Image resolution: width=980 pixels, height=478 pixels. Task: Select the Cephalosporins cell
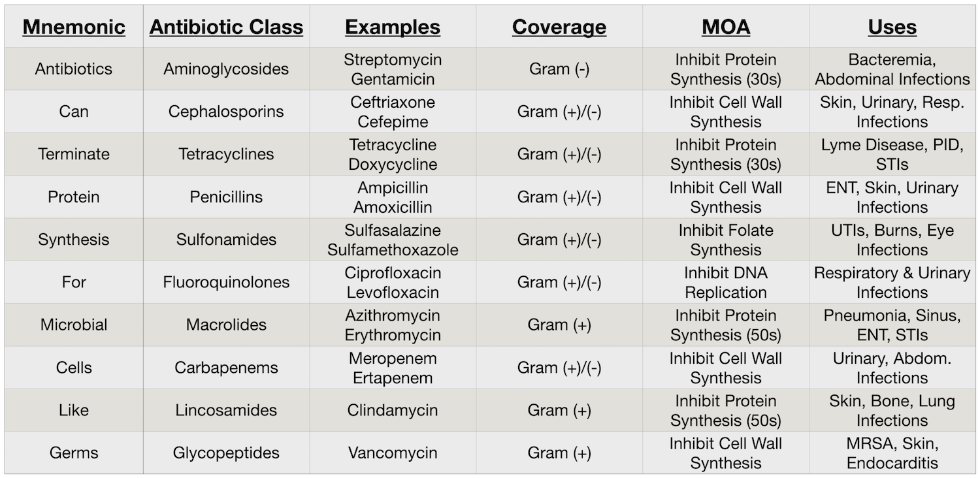click(x=226, y=112)
